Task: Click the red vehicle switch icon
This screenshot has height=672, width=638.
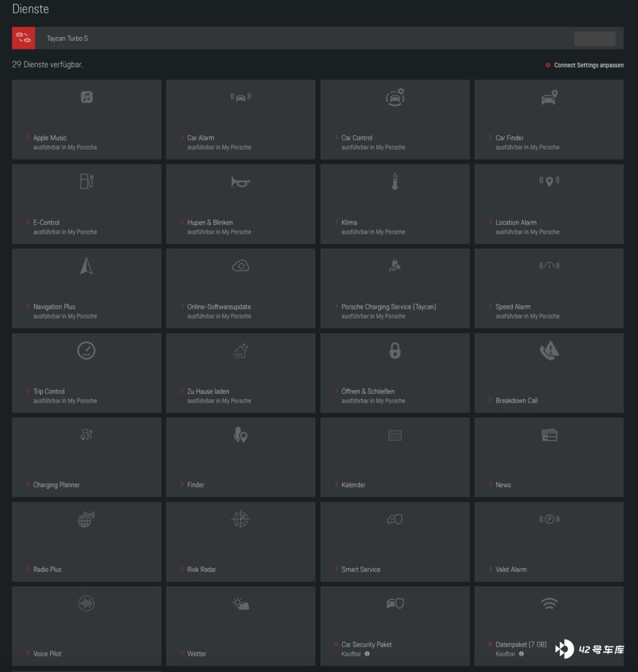Action: (x=24, y=38)
